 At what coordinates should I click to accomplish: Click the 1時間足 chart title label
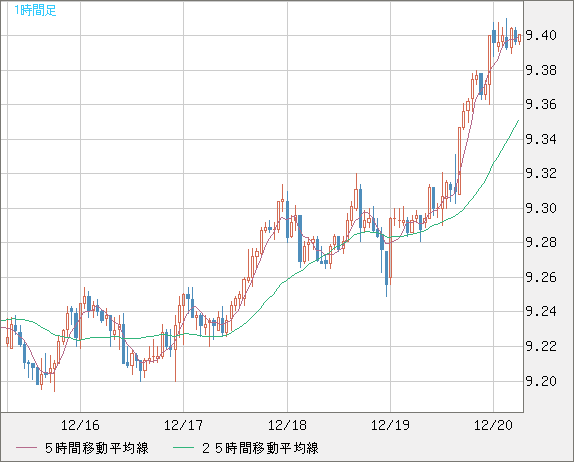coord(35,10)
